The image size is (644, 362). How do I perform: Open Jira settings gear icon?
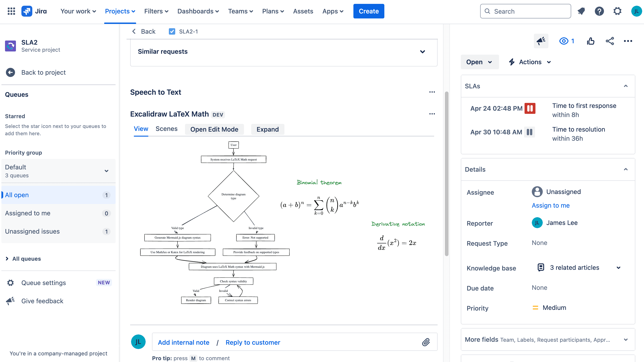pos(617,11)
